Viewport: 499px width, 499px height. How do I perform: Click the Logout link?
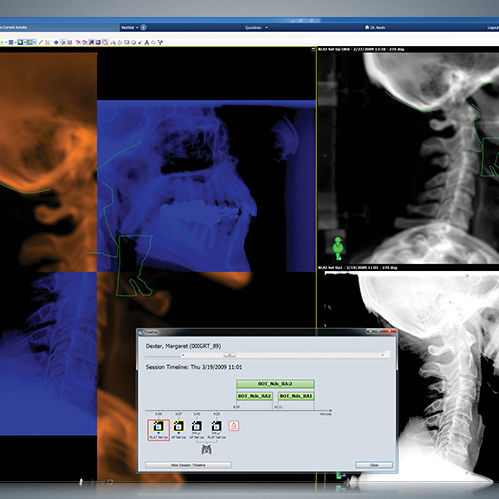(x=493, y=27)
